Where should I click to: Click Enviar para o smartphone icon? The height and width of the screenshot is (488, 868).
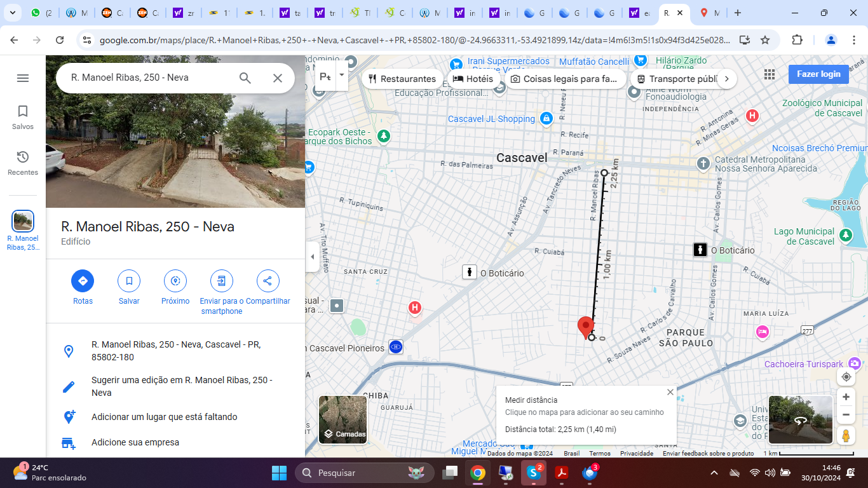click(221, 281)
